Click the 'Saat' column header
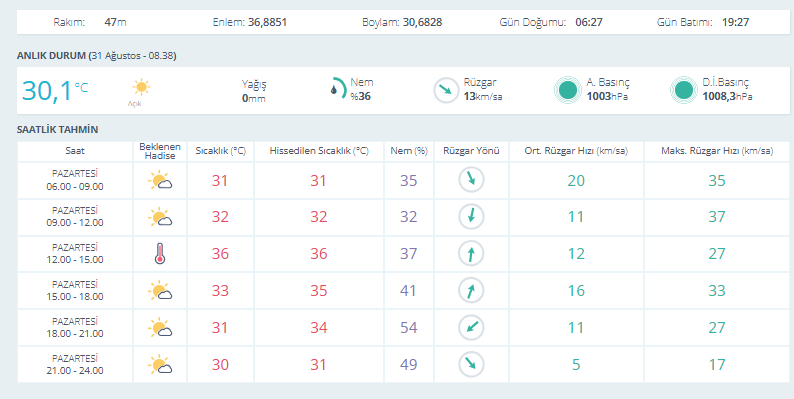The image size is (794, 399). coord(75,151)
